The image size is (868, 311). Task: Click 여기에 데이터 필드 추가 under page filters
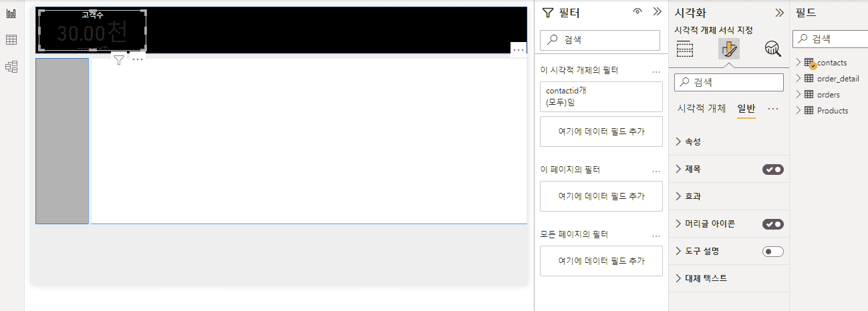pos(601,196)
